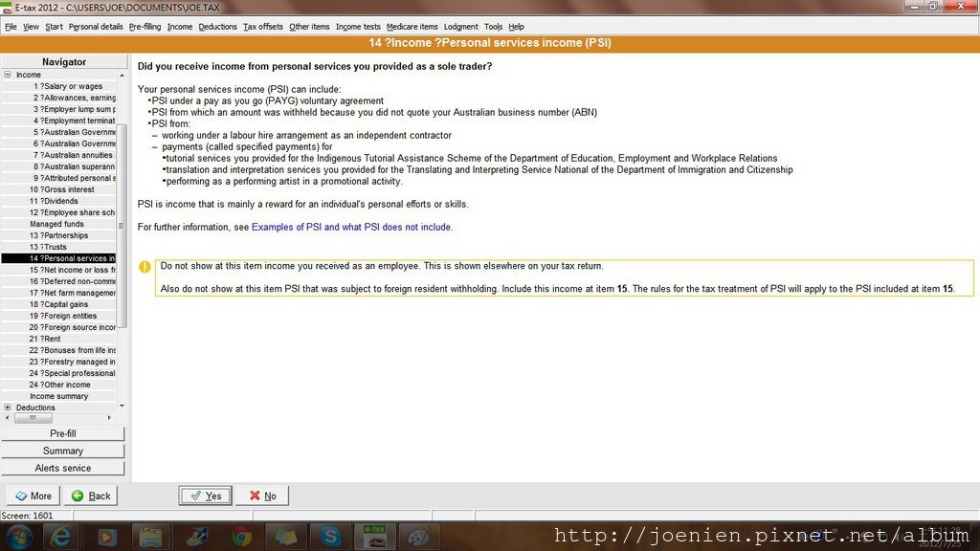Open the Windows Start orb
The image size is (980, 551).
tap(18, 537)
